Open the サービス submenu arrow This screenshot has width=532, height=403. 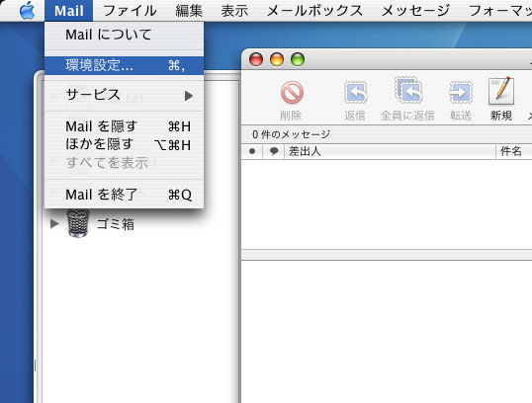pos(189,96)
